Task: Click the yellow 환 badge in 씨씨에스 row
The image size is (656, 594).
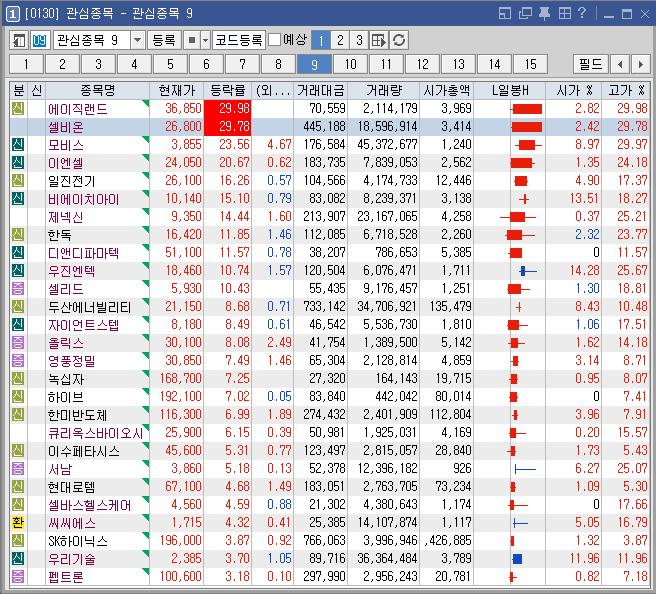Action: click(18, 522)
